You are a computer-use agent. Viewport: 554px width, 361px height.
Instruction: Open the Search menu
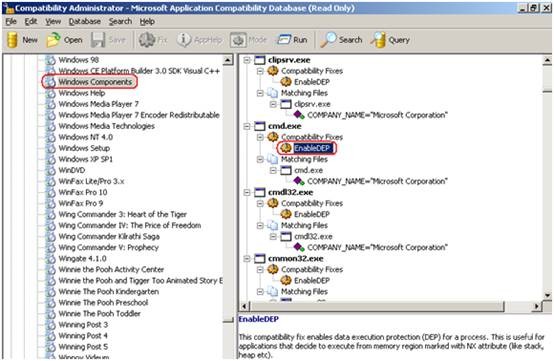(x=120, y=22)
